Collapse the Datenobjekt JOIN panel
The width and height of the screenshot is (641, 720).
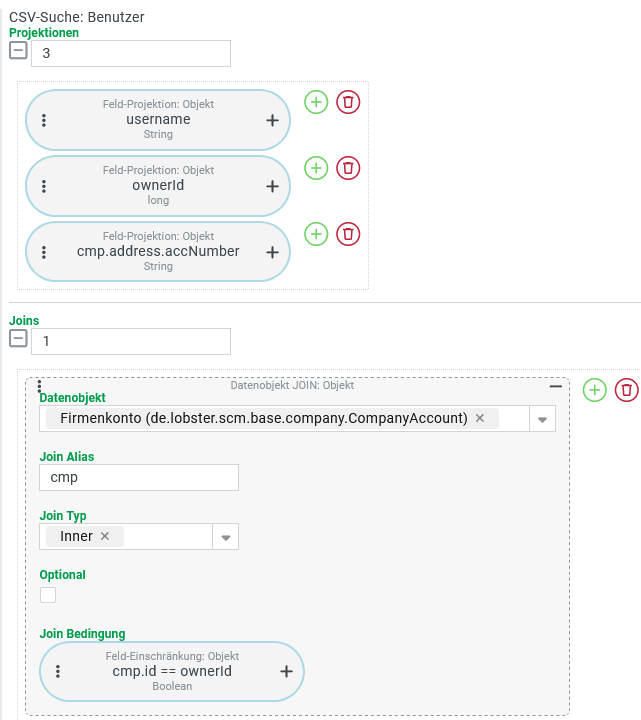click(x=555, y=386)
